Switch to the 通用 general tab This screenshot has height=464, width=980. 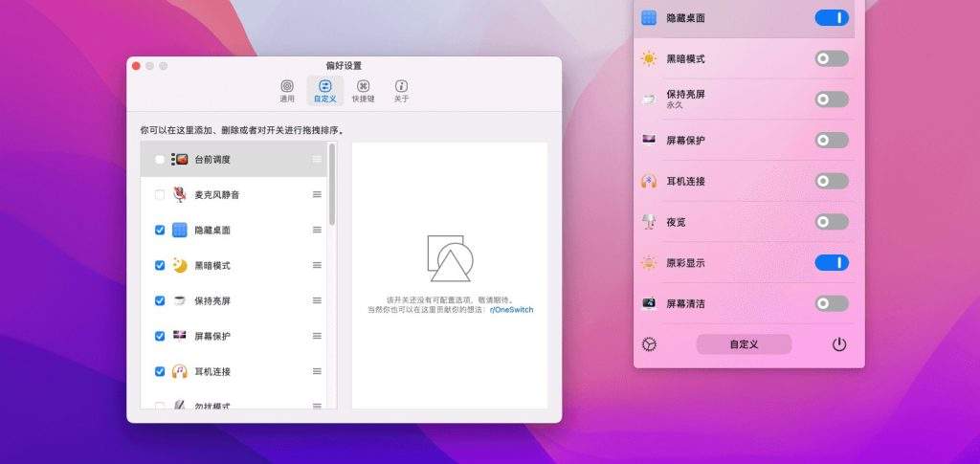pos(287,91)
